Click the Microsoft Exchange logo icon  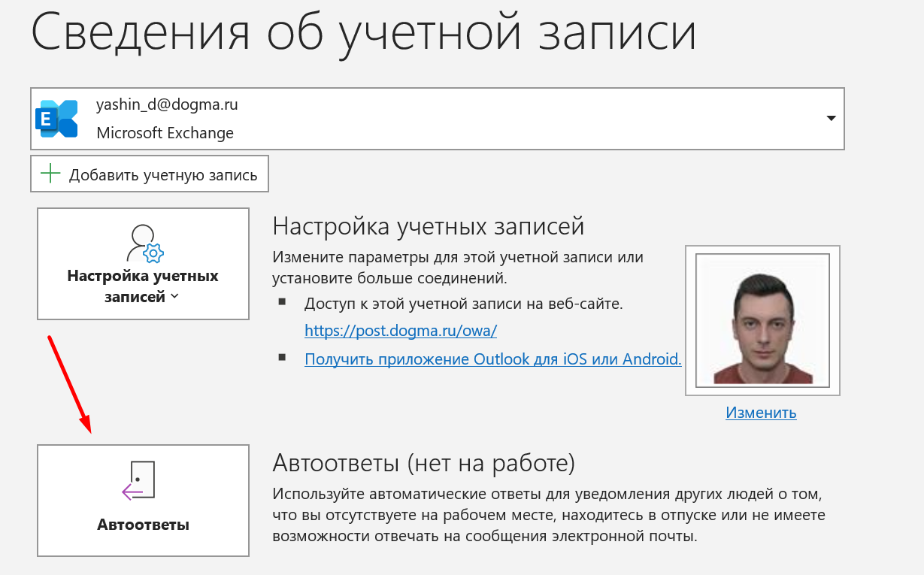click(57, 119)
